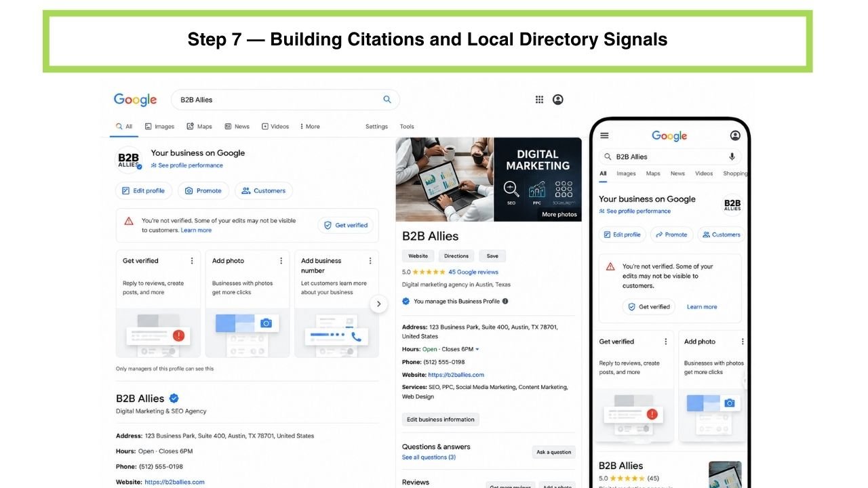Screen dimensions: 868x488
Task: Open desktop search 'Settings'
Action: 376,127
